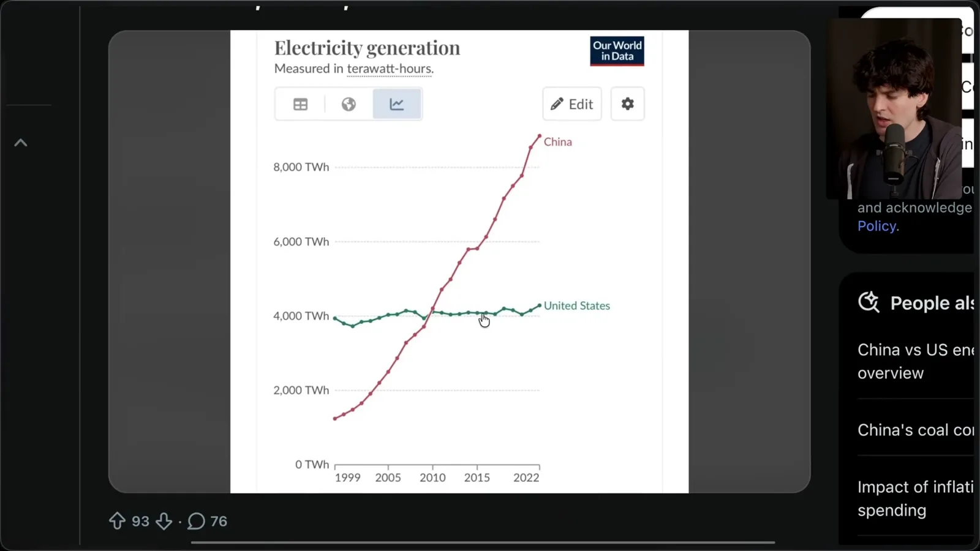The height and width of the screenshot is (551, 980).
Task: Collapse sidebar using the up chevron
Action: click(21, 143)
